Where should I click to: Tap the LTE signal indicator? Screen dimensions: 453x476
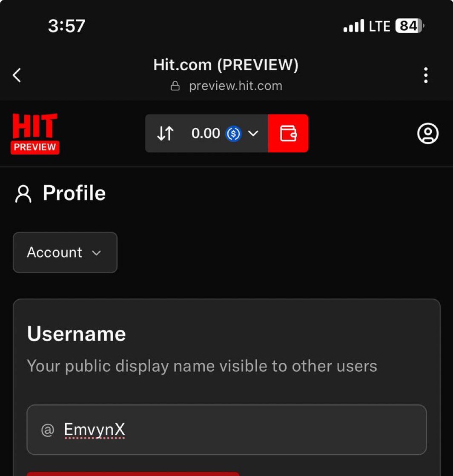(379, 26)
